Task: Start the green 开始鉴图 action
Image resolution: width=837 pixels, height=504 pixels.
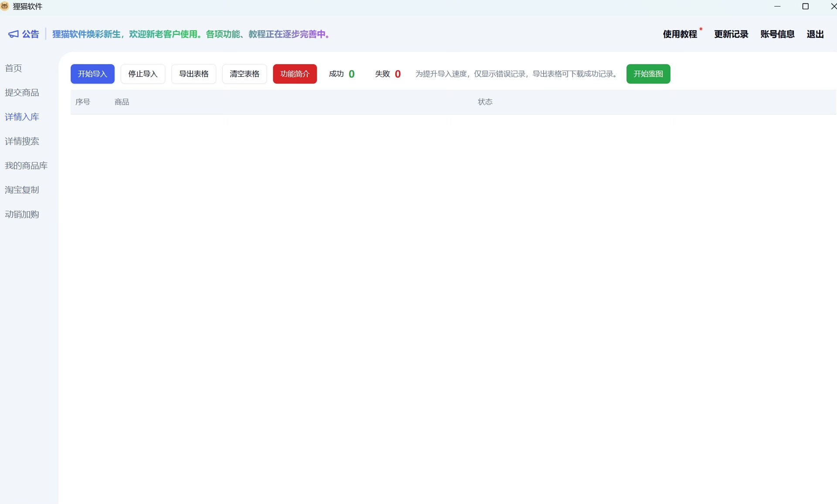Action: (x=648, y=74)
